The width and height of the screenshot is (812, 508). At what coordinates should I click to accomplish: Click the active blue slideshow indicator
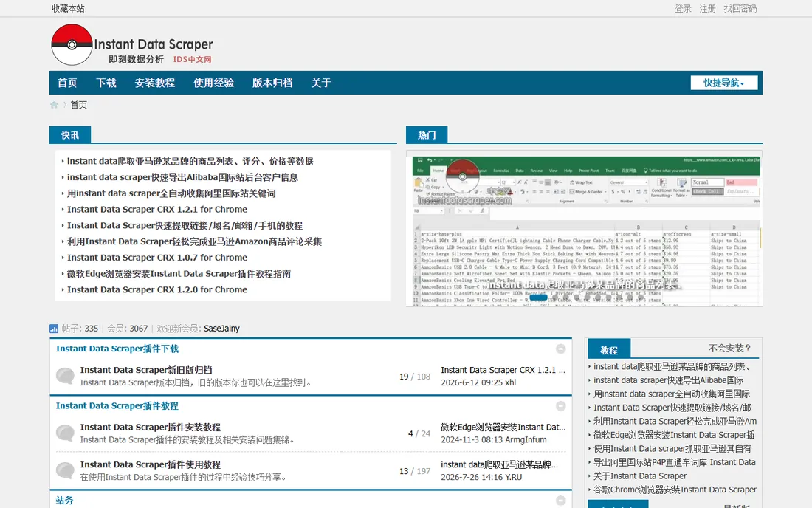(538, 298)
